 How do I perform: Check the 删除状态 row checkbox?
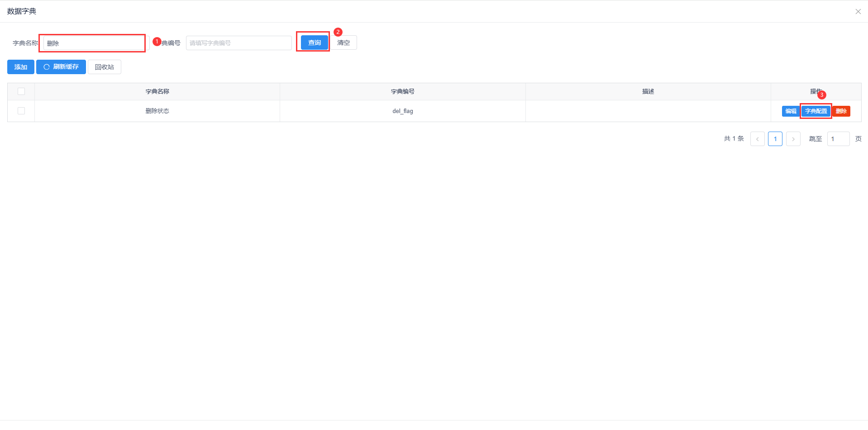(x=21, y=111)
